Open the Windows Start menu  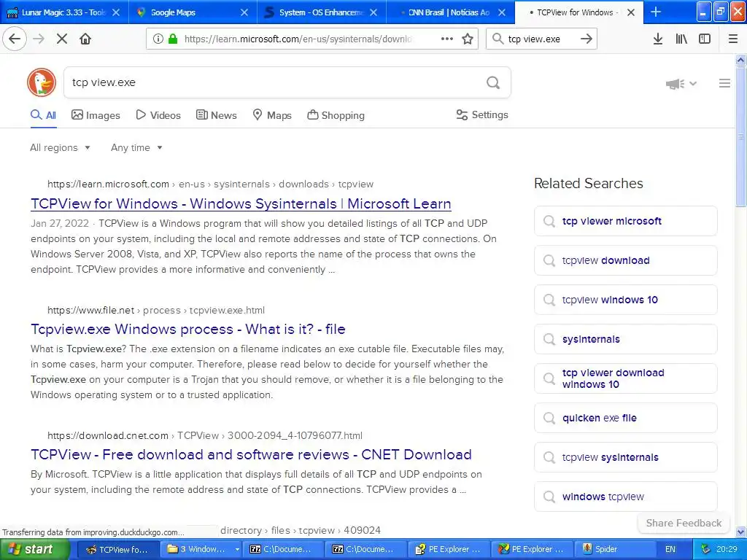[35, 550]
